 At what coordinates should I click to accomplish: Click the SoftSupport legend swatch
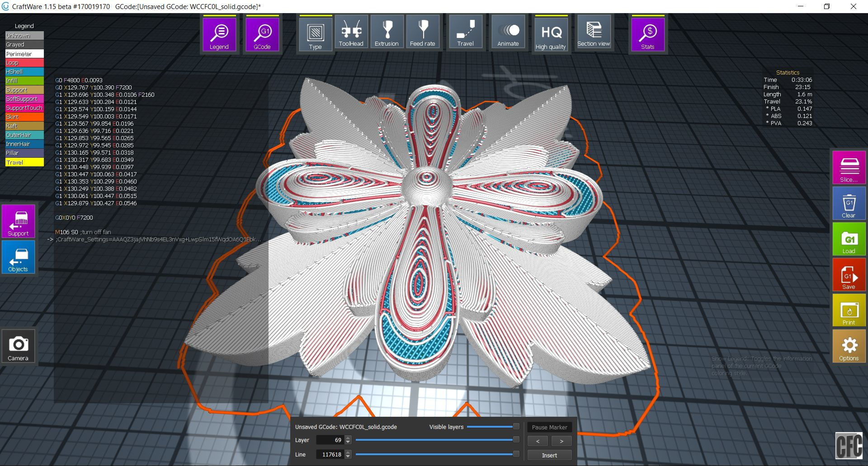pos(24,99)
